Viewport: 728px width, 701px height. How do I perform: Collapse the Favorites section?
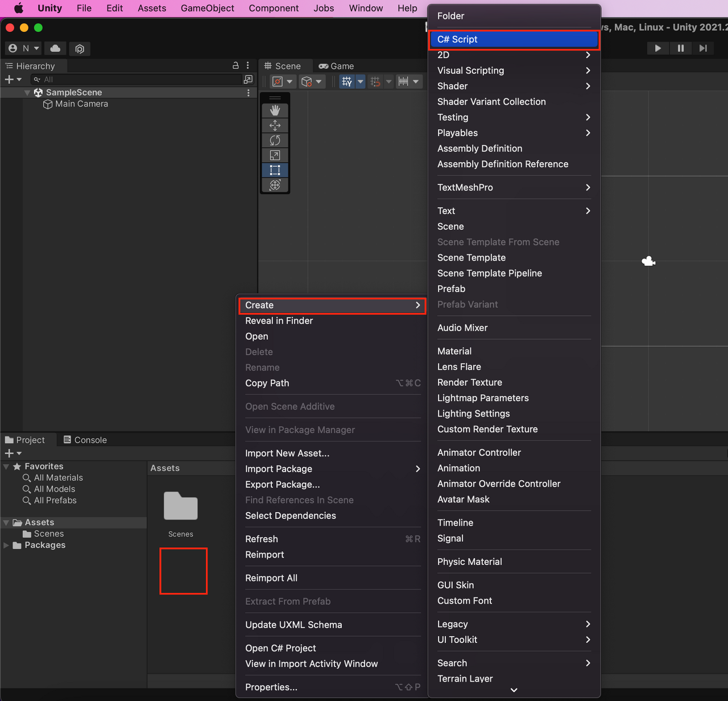6,467
